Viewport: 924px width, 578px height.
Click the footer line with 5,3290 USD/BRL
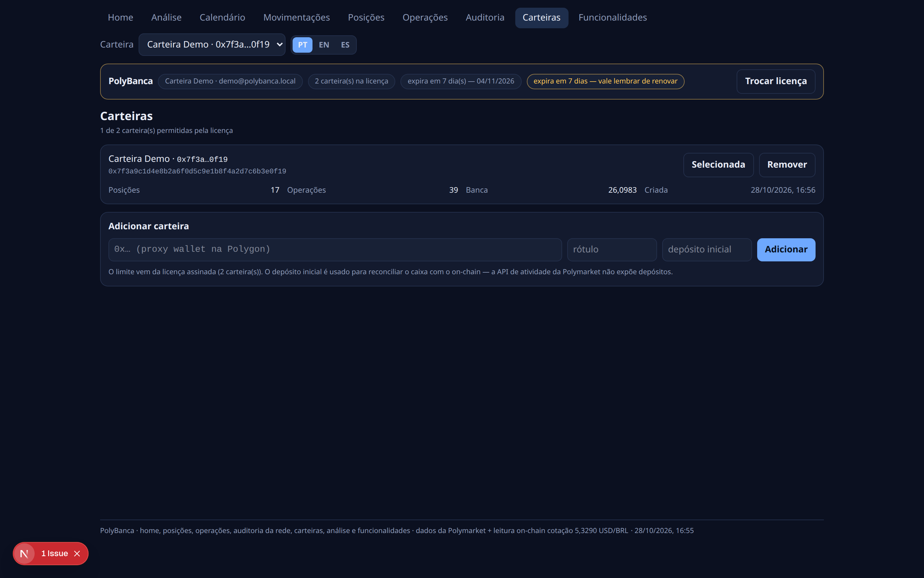pos(397,530)
